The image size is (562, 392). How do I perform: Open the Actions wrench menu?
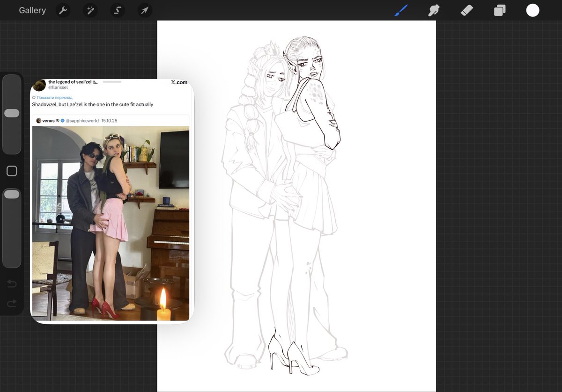pyautogui.click(x=63, y=10)
